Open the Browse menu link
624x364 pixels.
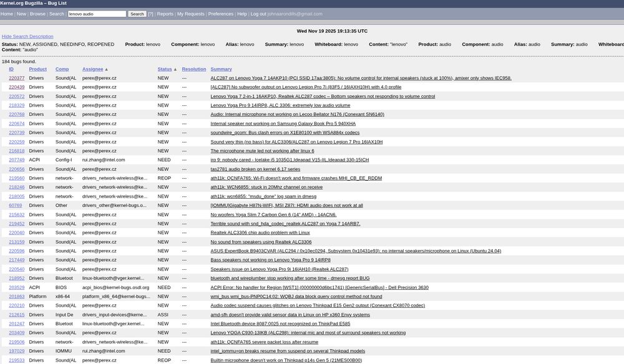(37, 14)
